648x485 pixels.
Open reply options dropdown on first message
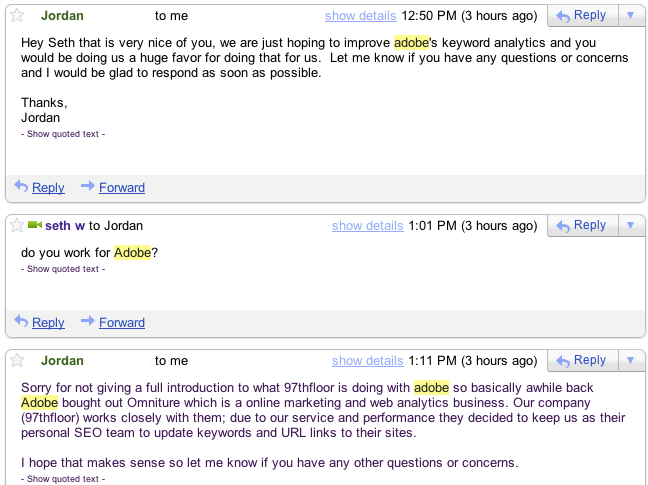pos(630,16)
